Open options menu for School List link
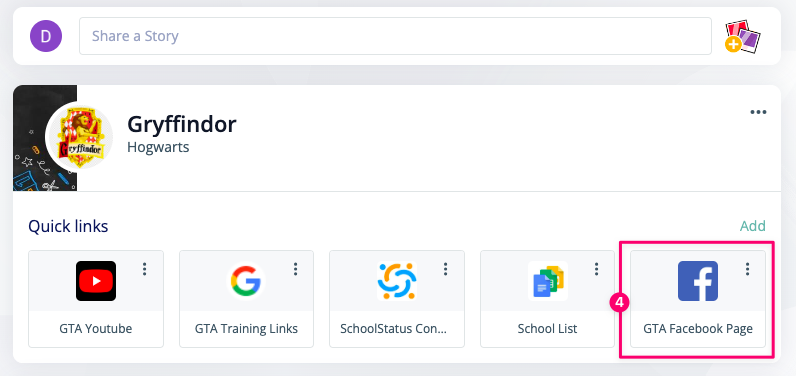 (x=596, y=269)
